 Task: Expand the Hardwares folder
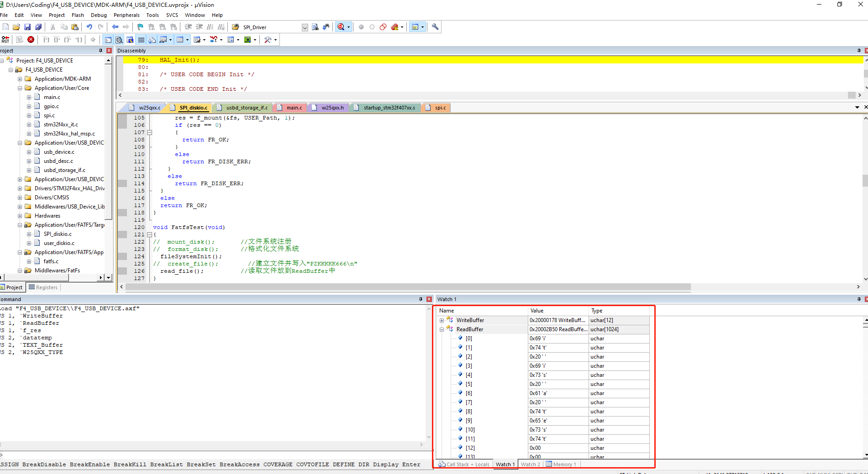[20, 216]
